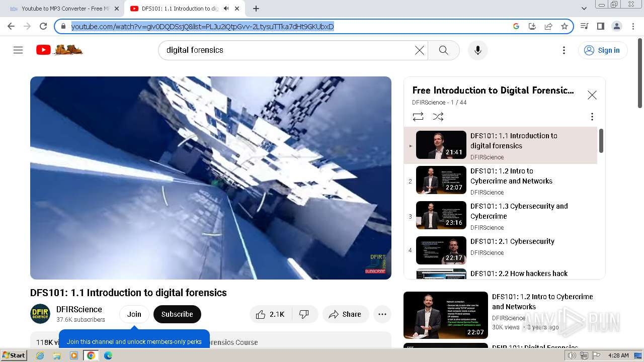Open playlist title Free Introduction to Digital Forensics
The width and height of the screenshot is (644, 362).
[493, 90]
